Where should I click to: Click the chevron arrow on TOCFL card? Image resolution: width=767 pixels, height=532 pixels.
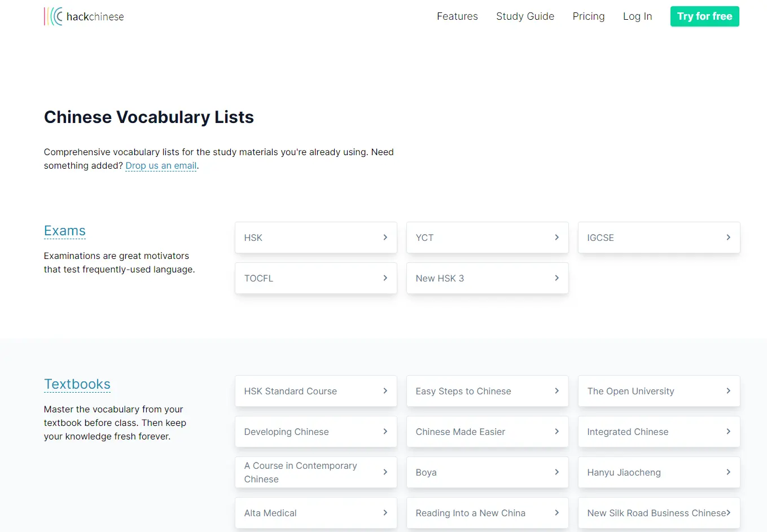point(385,278)
